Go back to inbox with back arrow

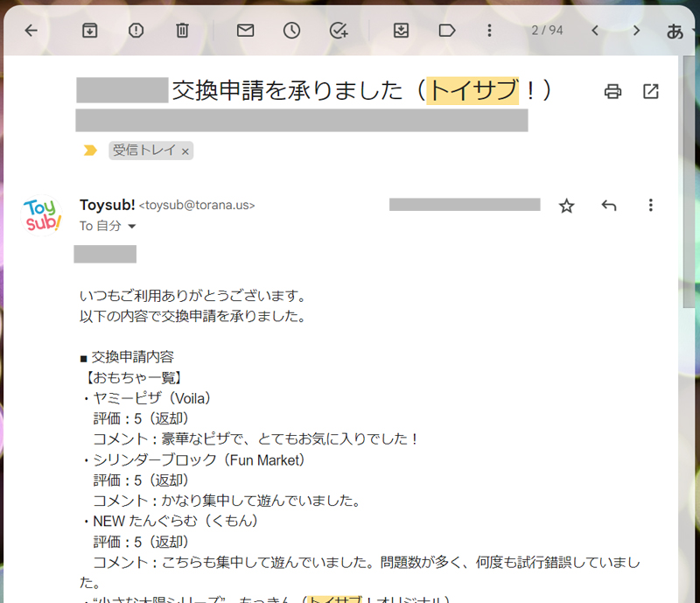[31, 31]
